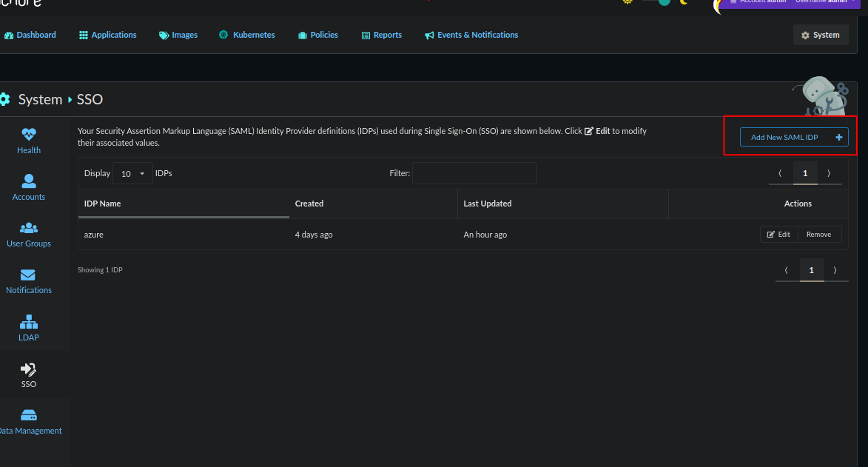Remove the azure IDP entry
Screen dimensions: 868x467
818,234
